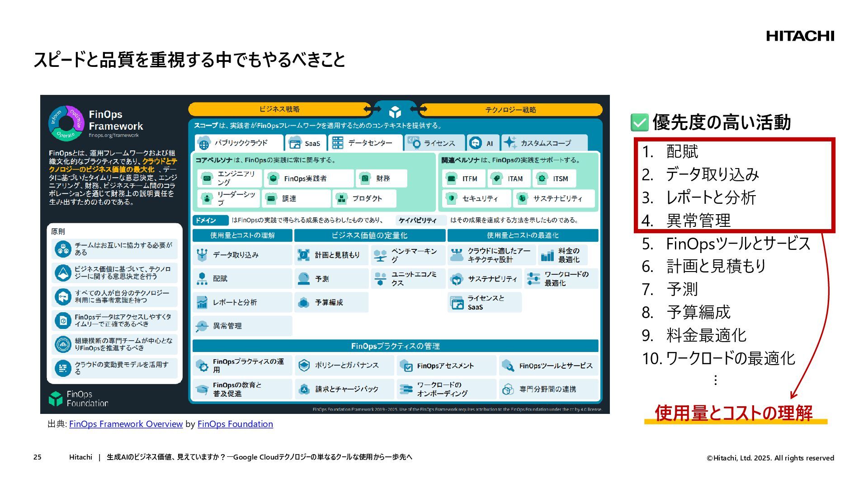The width and height of the screenshot is (868, 488).
Task: Click the ビジネス戦略 yellow banner
Action: pos(279,109)
